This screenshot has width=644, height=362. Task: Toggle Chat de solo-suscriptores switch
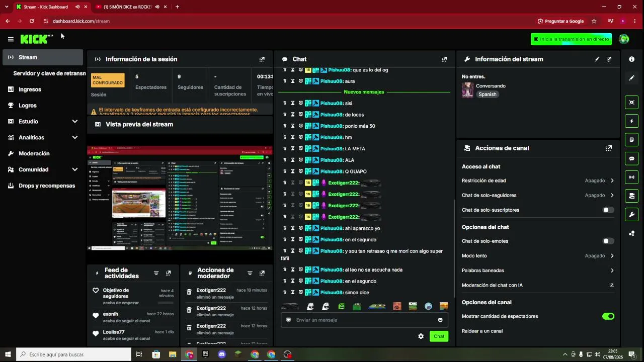(608, 210)
